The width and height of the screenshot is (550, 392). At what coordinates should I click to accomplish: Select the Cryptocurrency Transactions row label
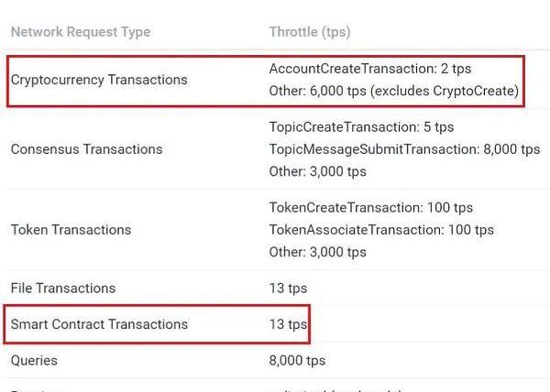[99, 80]
